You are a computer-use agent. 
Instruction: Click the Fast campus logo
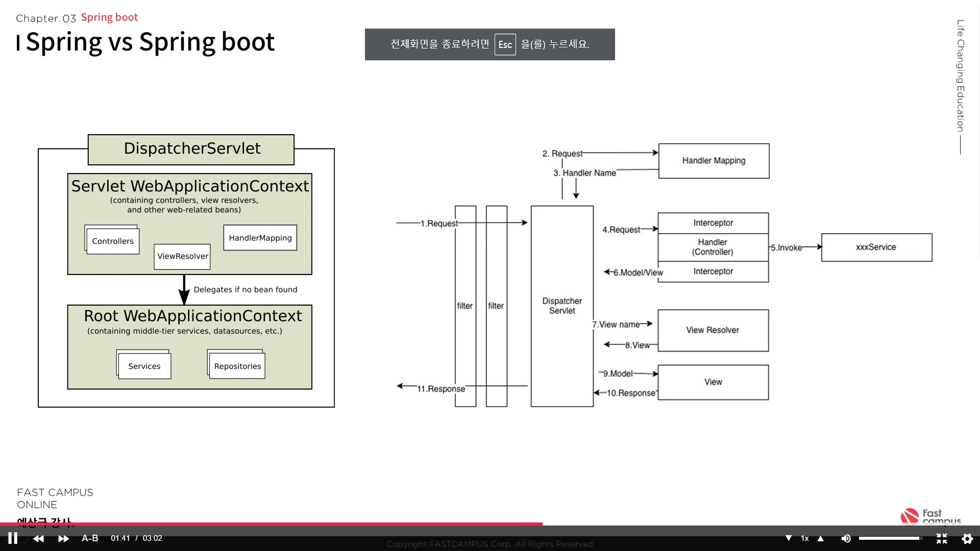[930, 516]
